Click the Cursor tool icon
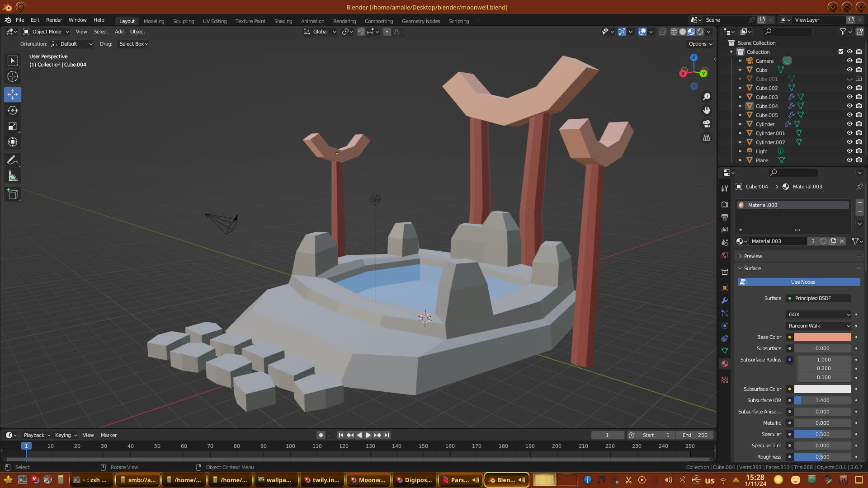868x488 pixels. pyautogui.click(x=13, y=76)
